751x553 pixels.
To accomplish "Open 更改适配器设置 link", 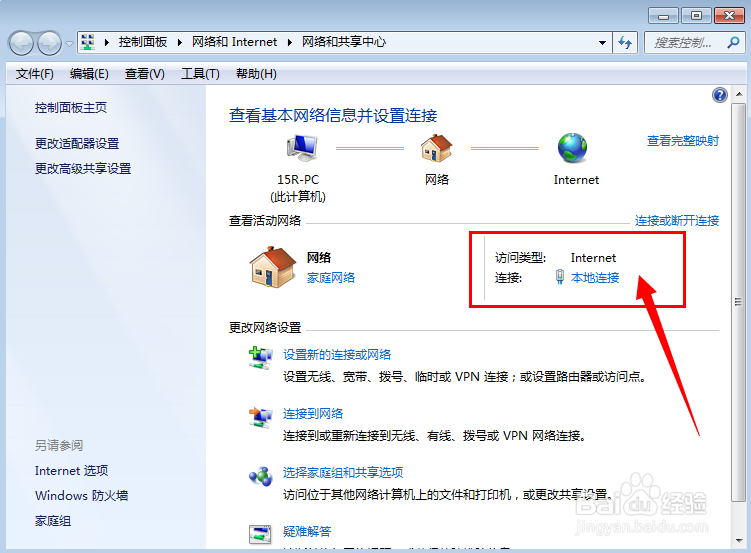I will [x=77, y=143].
